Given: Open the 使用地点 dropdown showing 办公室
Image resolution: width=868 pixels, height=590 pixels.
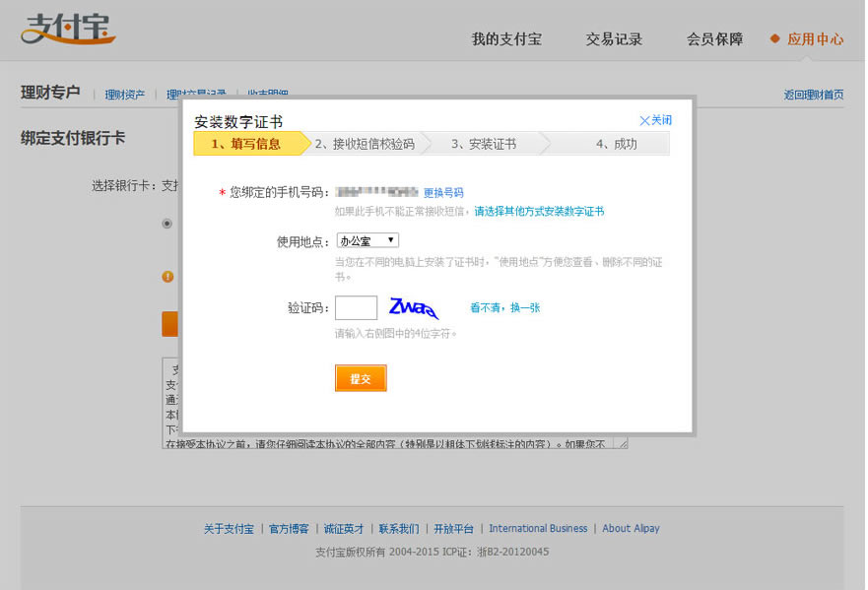Looking at the screenshot, I should 367,240.
